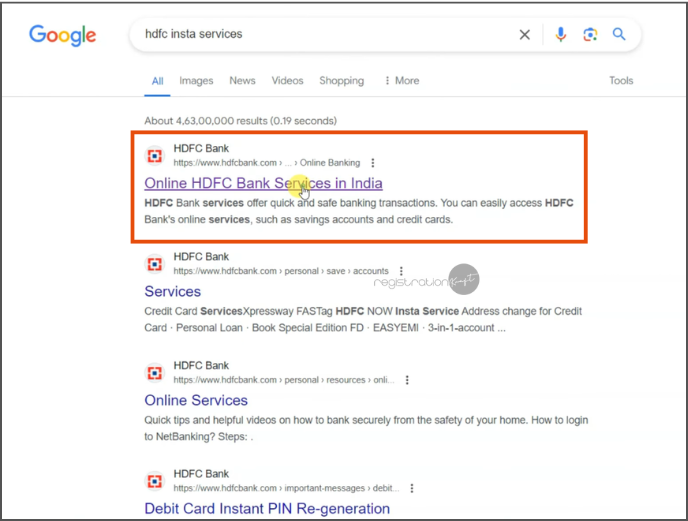Click snippet starting HDFC Bank services offer quick

(x=359, y=211)
